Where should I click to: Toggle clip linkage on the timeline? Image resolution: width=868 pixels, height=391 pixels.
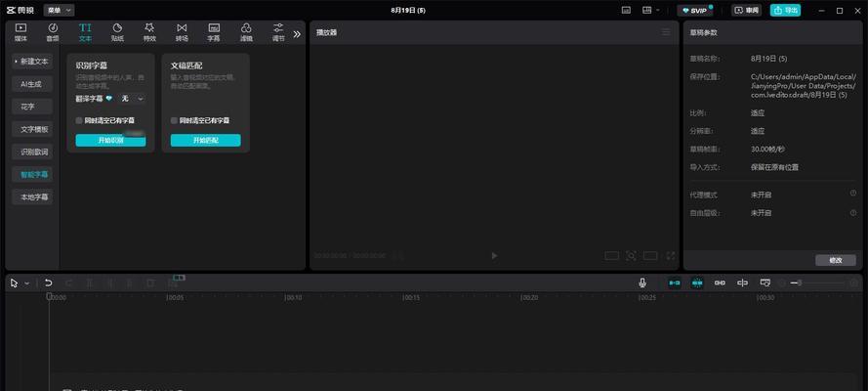click(720, 283)
